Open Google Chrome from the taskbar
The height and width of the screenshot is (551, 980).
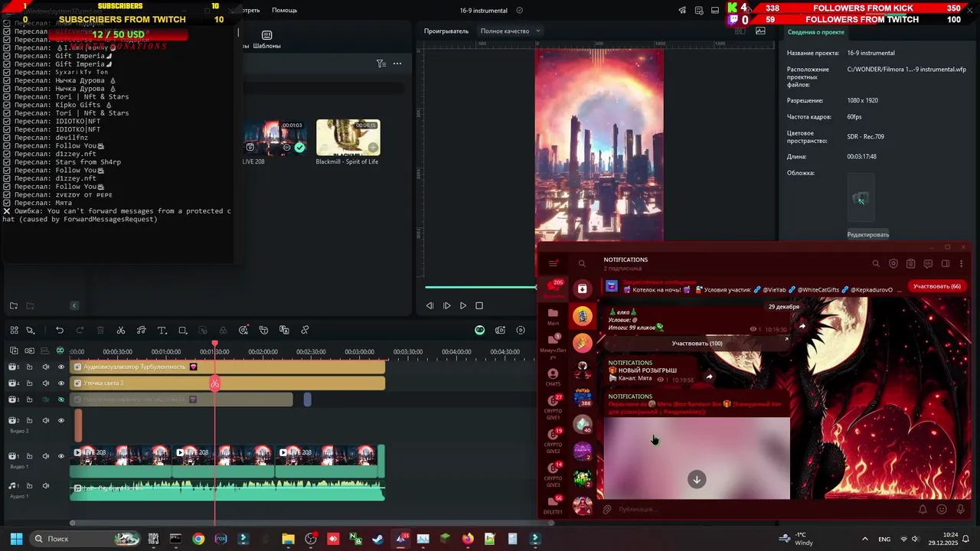tap(198, 539)
